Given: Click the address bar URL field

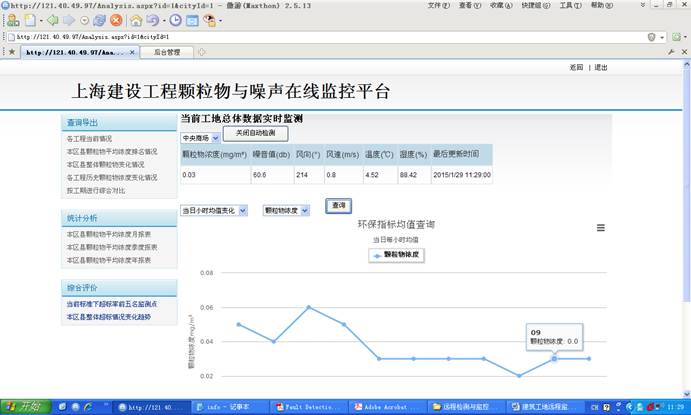Looking at the screenshot, I should 300,37.
